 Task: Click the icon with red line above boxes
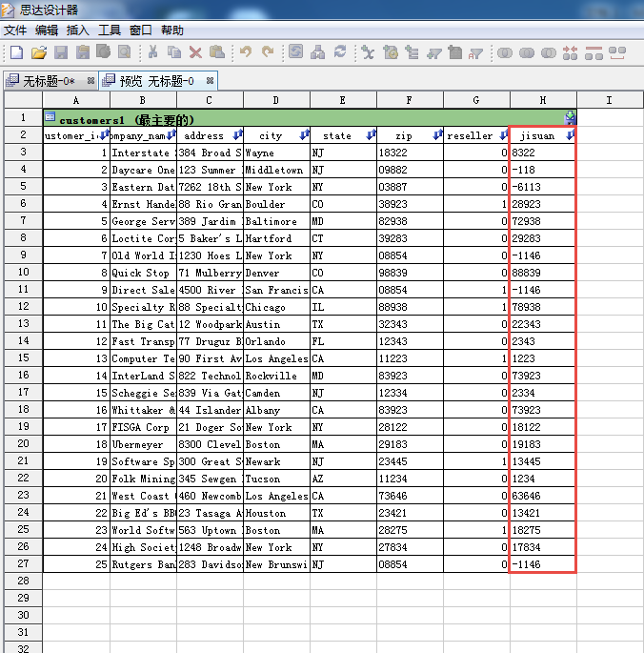(x=594, y=52)
